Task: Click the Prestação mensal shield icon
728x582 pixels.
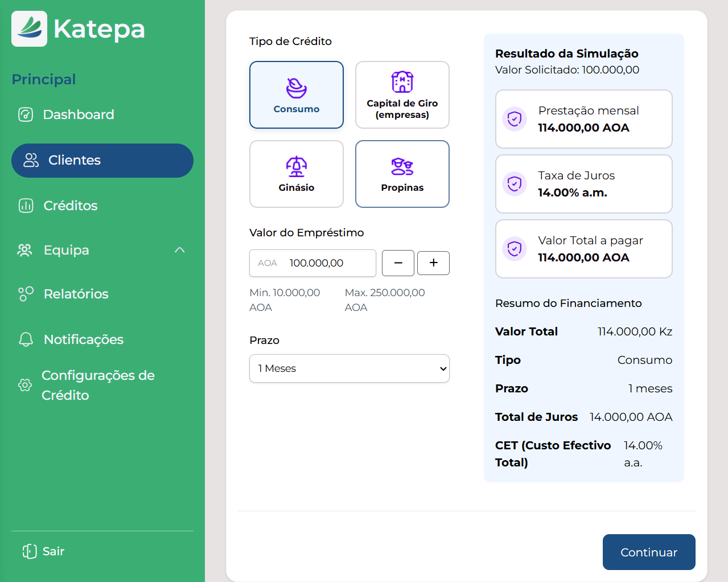Action: 515,119
